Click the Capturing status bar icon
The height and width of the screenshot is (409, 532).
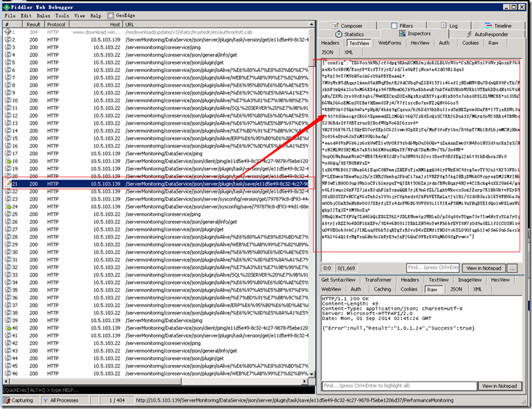(x=6, y=400)
